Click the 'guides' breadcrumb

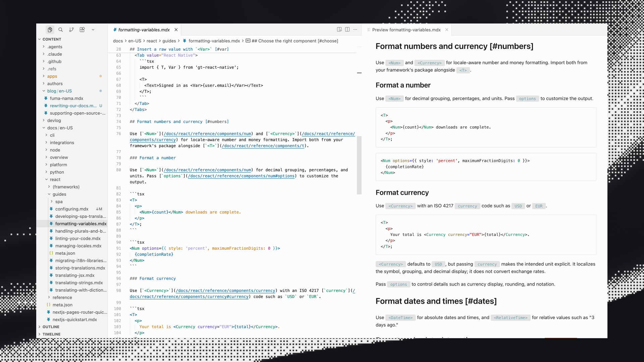tap(169, 41)
